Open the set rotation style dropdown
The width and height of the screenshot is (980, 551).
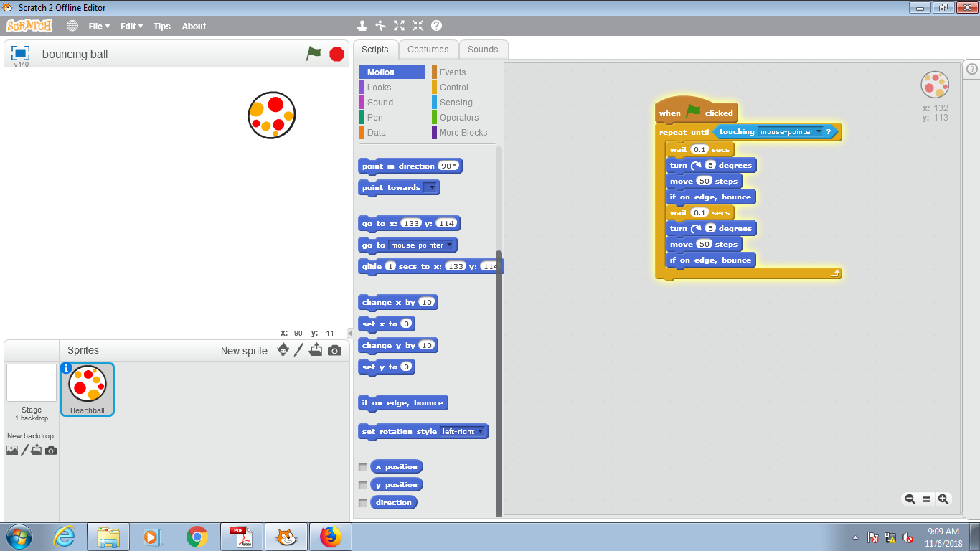[481, 431]
